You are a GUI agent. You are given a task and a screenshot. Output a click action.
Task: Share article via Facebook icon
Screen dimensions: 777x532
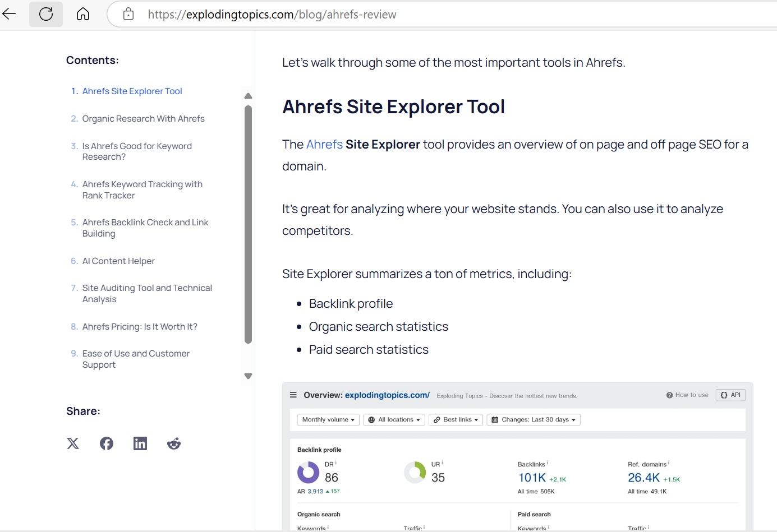click(107, 443)
